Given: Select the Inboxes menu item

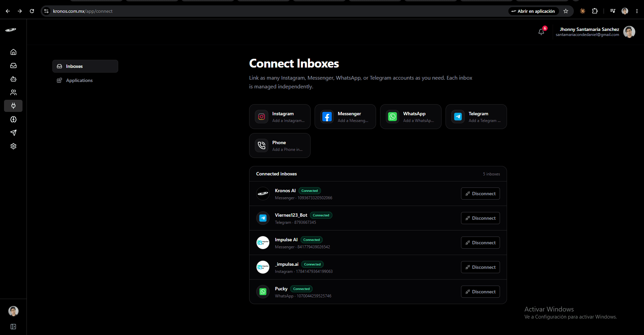Looking at the screenshot, I should coord(85,66).
